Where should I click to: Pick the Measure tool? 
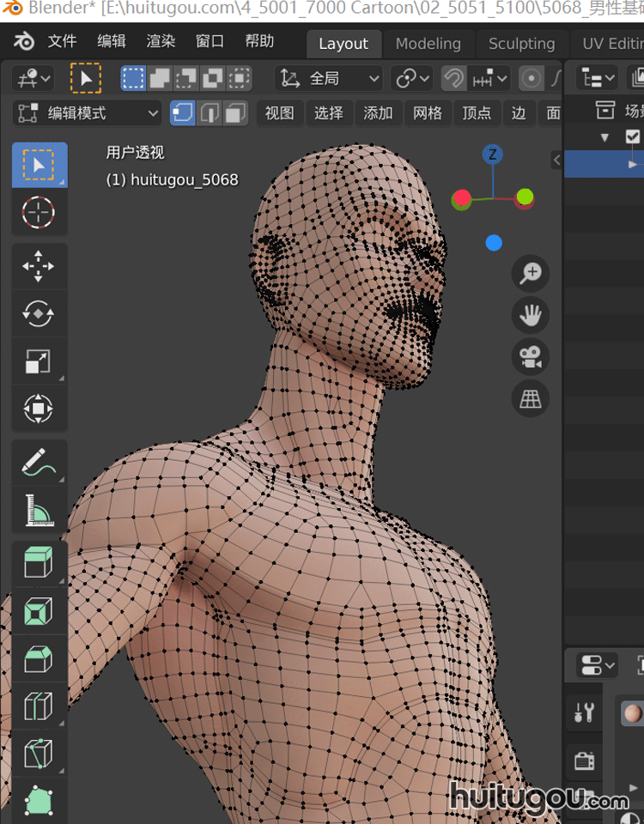[x=39, y=511]
